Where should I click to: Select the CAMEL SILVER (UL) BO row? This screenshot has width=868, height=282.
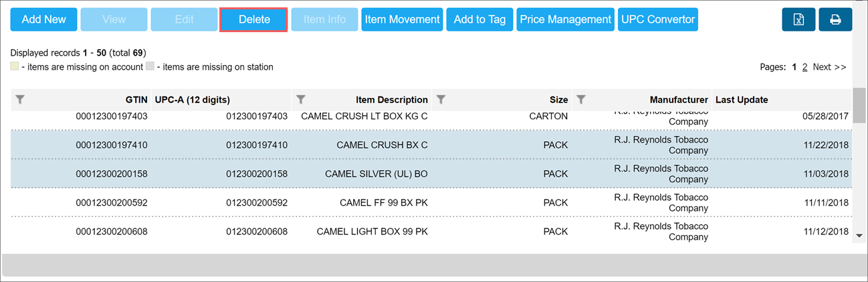tap(431, 173)
